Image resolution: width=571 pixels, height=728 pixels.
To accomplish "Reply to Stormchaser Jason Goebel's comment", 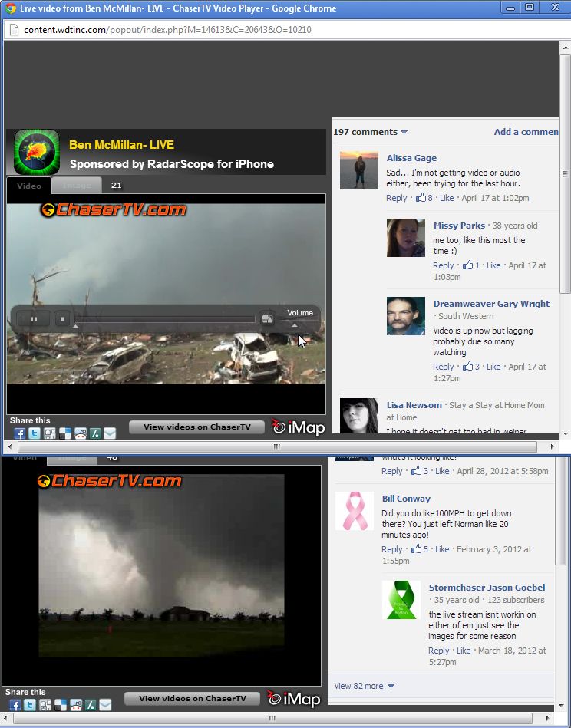I will pos(438,651).
